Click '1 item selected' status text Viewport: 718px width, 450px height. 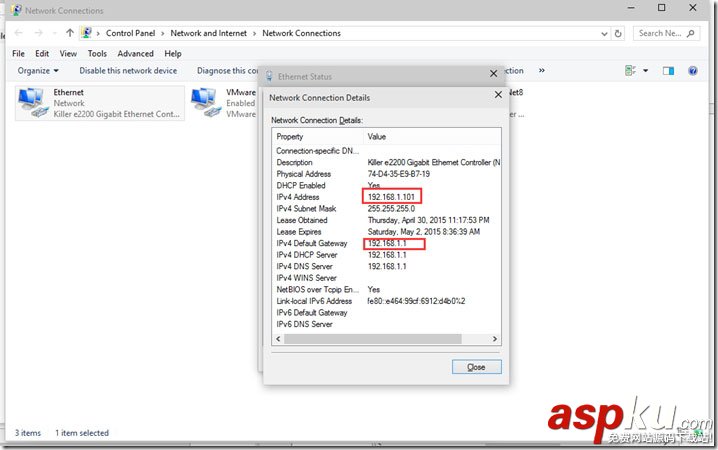[x=82, y=433]
